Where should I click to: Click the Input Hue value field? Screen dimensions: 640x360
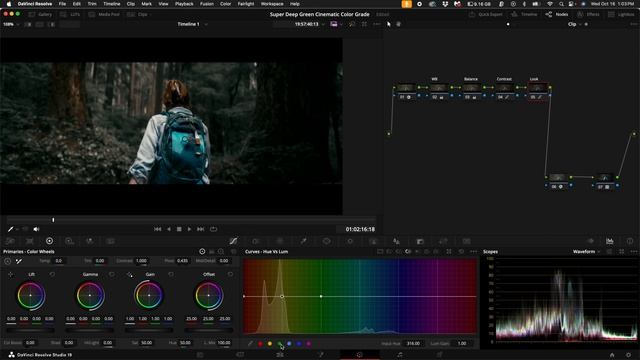(x=413, y=344)
